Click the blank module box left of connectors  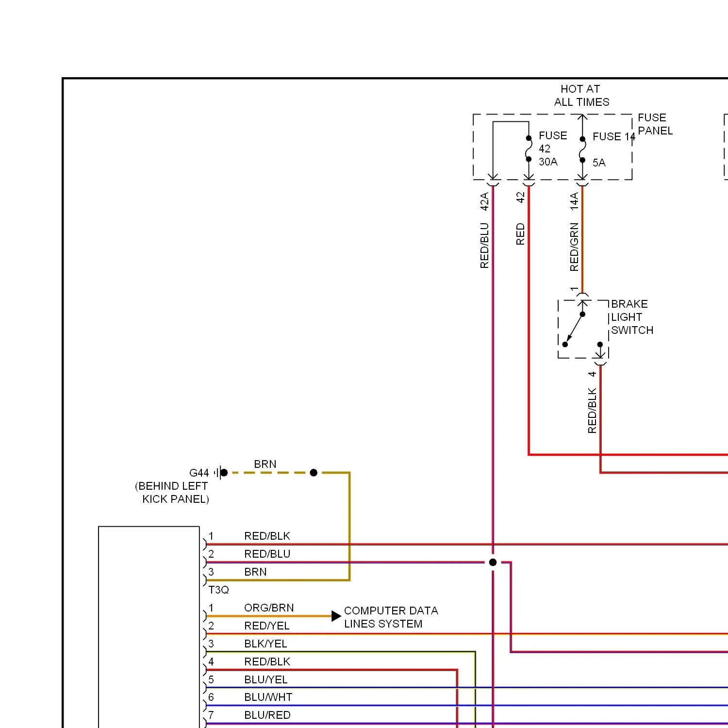click(149, 627)
